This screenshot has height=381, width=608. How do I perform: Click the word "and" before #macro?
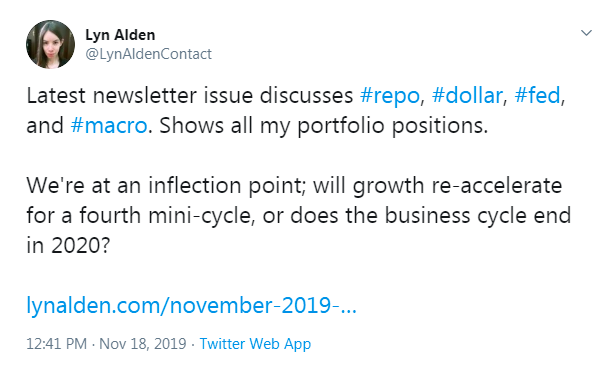pos(45,126)
